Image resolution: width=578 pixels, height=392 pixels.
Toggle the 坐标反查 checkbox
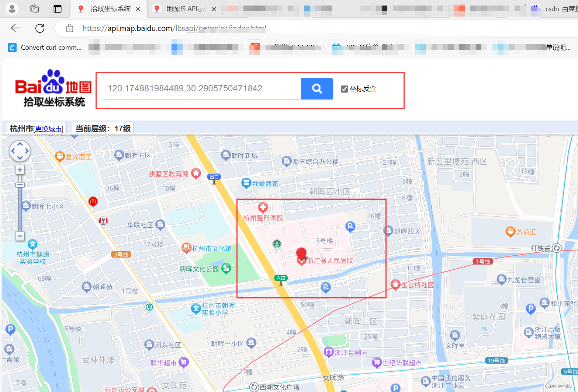pyautogui.click(x=344, y=89)
